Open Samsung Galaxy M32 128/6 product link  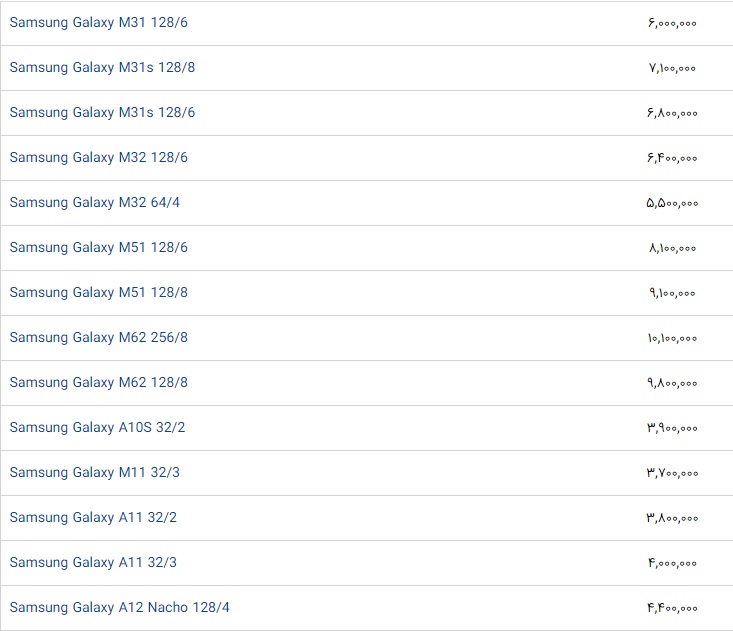(x=99, y=158)
